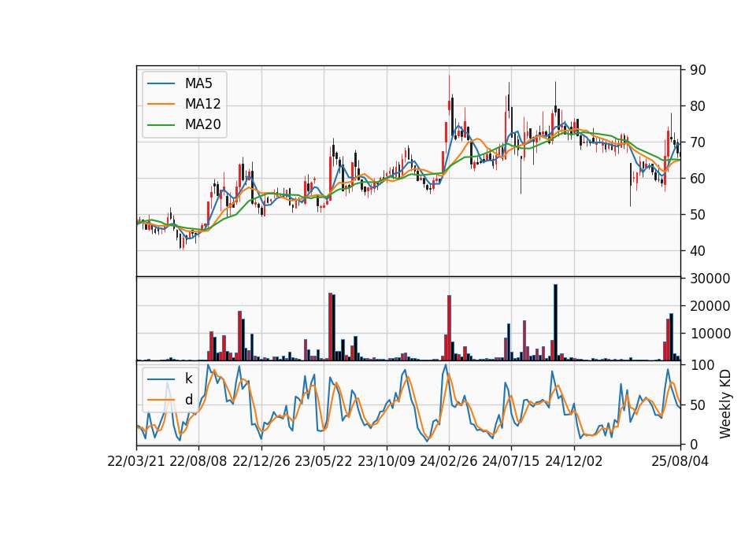Click the 22/12/26 date label
The width and height of the screenshot is (756, 543).
pyautogui.click(x=261, y=461)
